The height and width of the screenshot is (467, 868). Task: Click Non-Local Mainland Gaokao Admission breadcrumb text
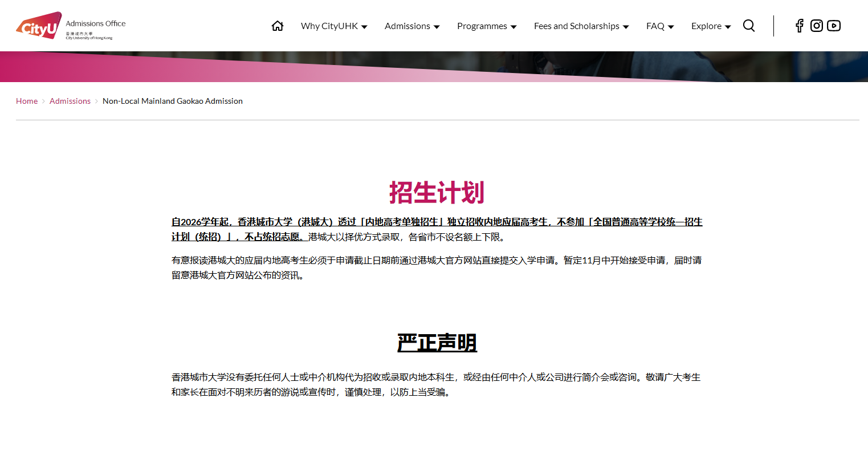click(172, 101)
